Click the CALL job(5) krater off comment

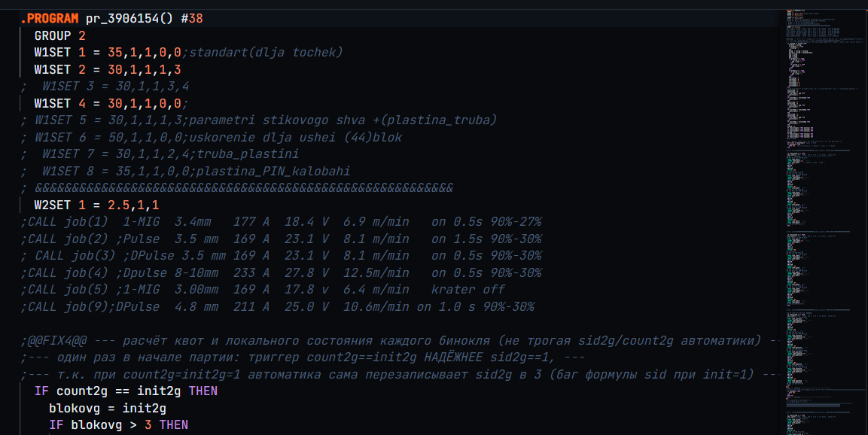pos(263,290)
